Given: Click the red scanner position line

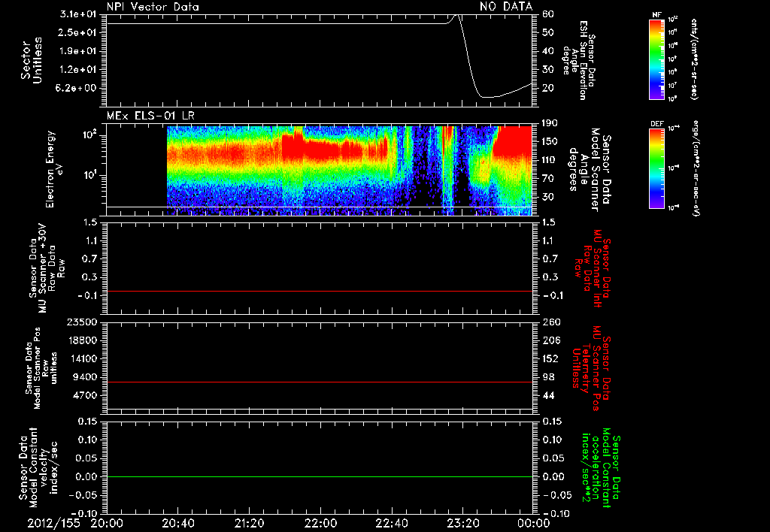Looking at the screenshot, I should [x=319, y=382].
